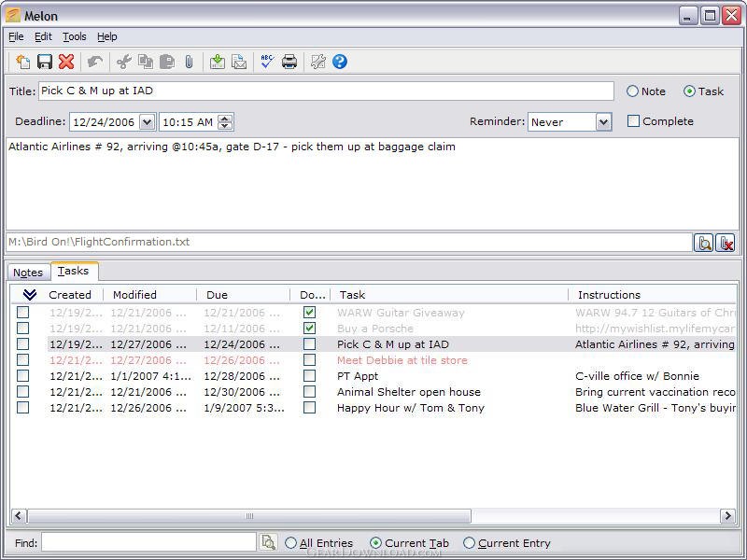Viewport: 747px width, 560px height.
Task: Click the scroll left arrow
Action: point(19,516)
